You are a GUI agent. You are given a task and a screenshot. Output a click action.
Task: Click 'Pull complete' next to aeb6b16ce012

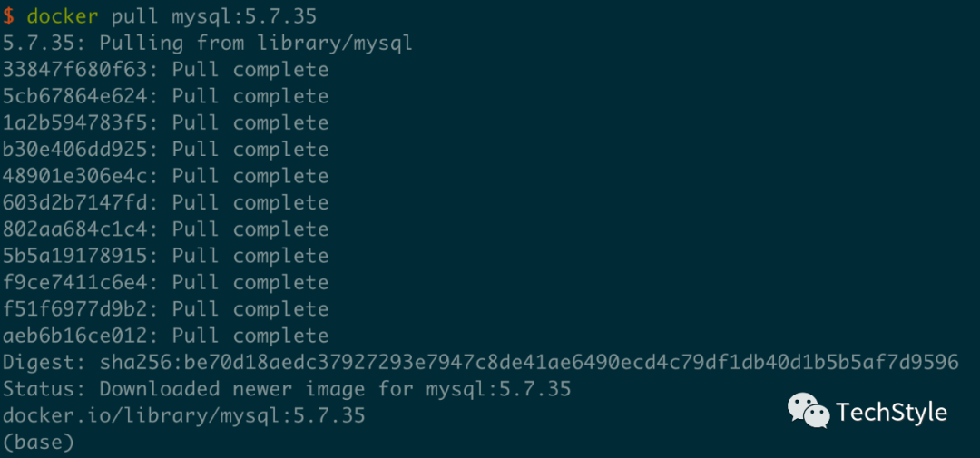coord(250,336)
